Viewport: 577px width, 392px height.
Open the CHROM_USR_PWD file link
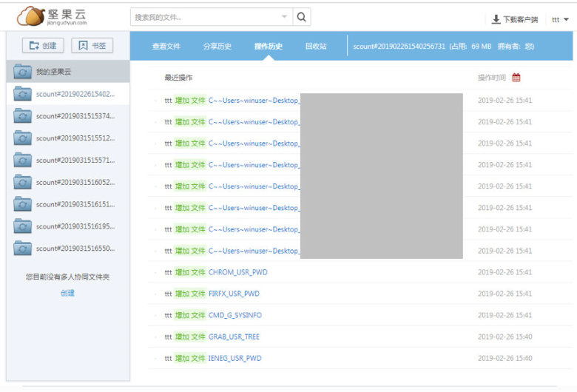pos(237,272)
